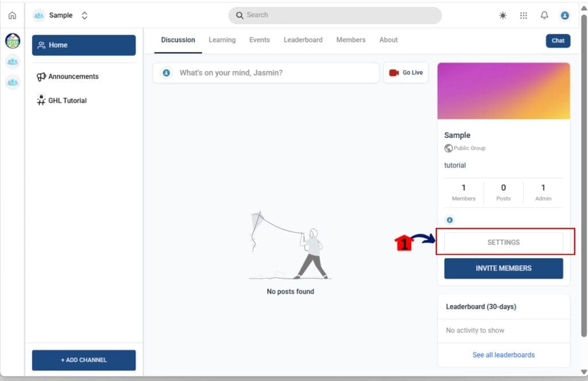Click the INVITE MEMBERS button

pyautogui.click(x=504, y=268)
